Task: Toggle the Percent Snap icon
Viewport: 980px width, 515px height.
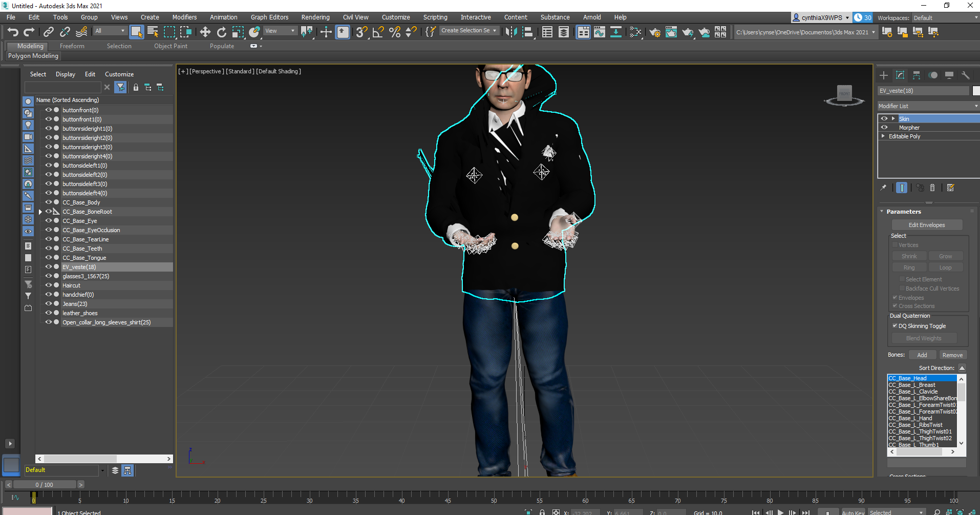Action: (x=395, y=32)
